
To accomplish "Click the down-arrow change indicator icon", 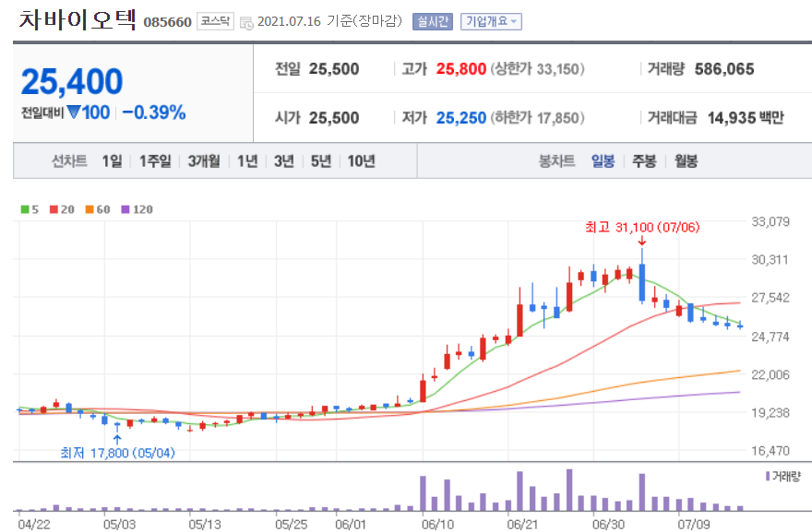I will (74, 112).
